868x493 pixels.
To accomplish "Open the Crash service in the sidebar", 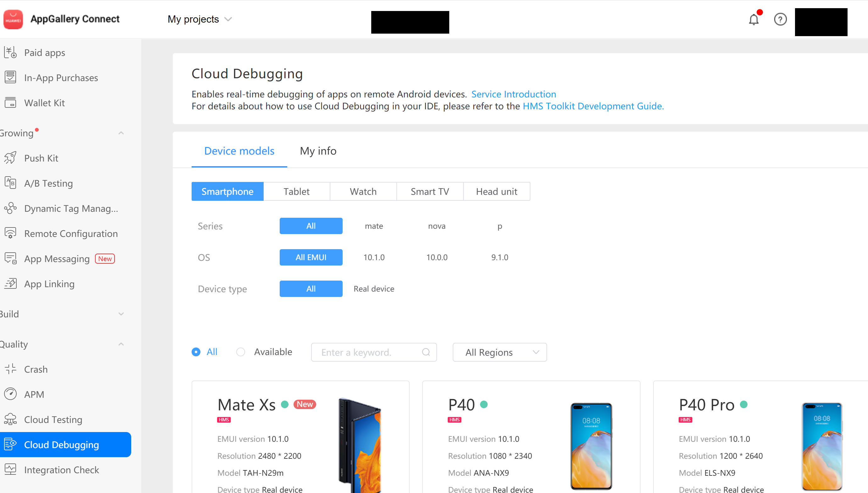I will [36, 369].
